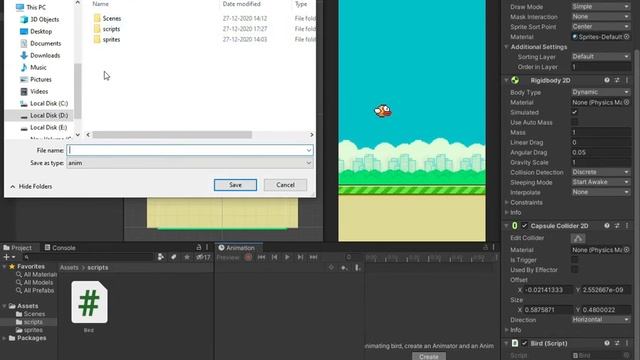
Task: Select the Animation window tab
Action: (x=236, y=248)
